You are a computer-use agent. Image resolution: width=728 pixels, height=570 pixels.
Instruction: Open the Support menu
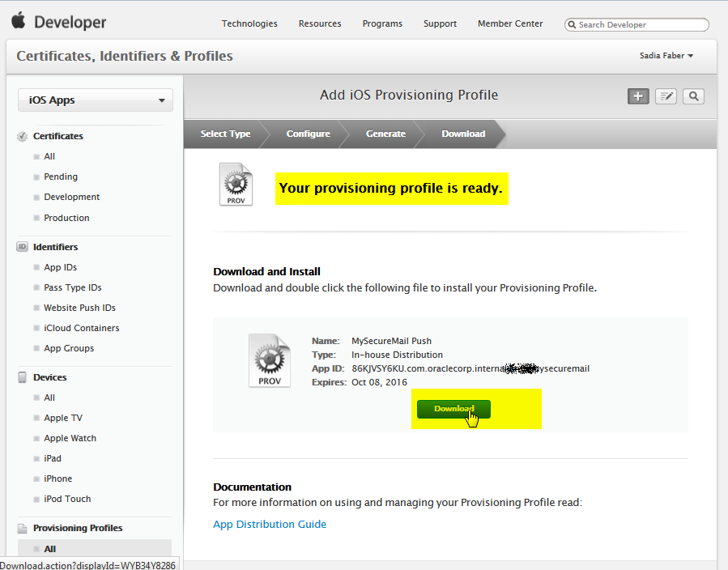coord(440,23)
